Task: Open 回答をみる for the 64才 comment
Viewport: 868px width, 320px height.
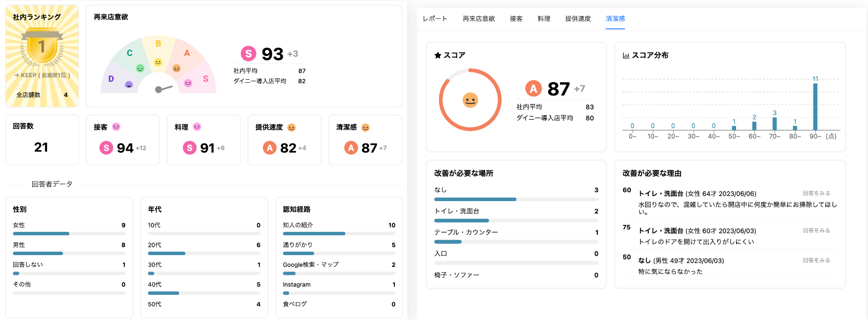Action: tap(816, 194)
